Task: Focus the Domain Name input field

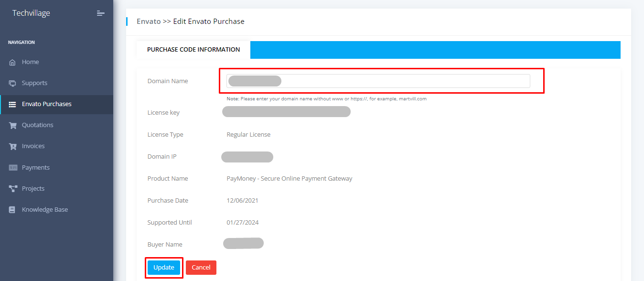Action: tap(378, 81)
